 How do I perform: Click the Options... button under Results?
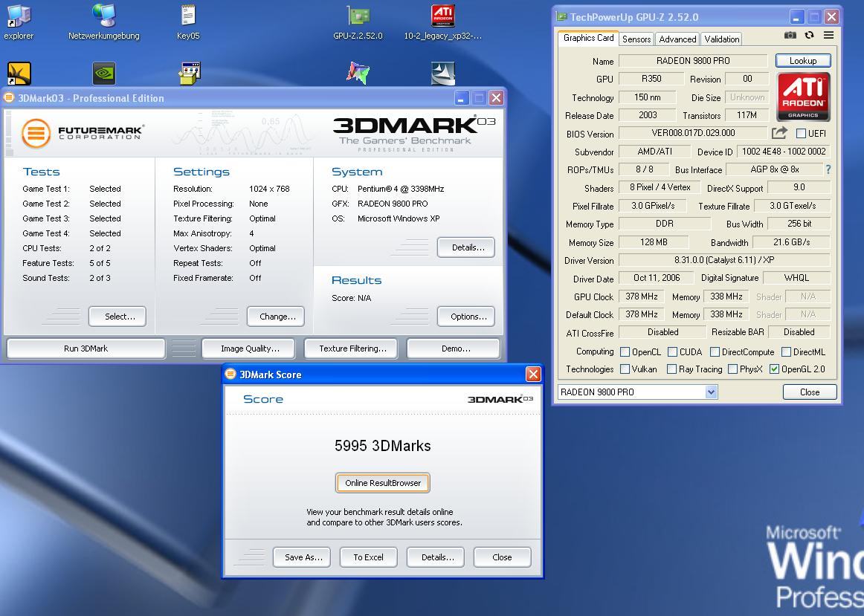click(466, 317)
